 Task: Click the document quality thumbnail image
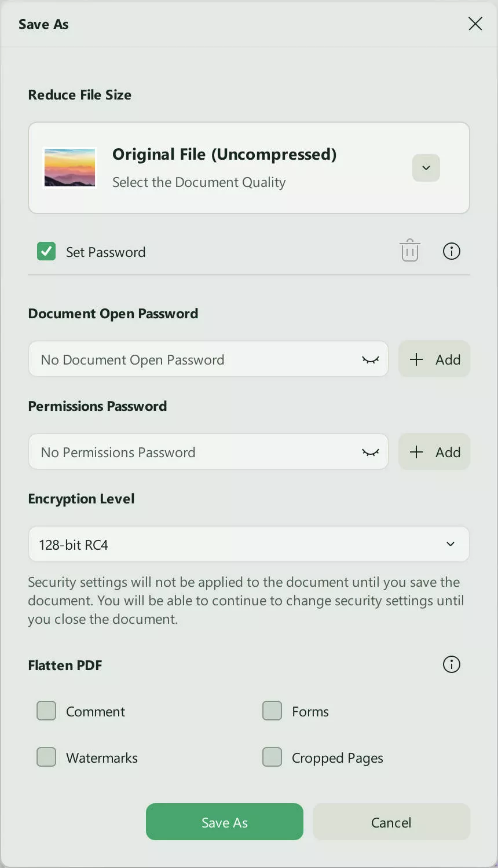[x=69, y=168]
